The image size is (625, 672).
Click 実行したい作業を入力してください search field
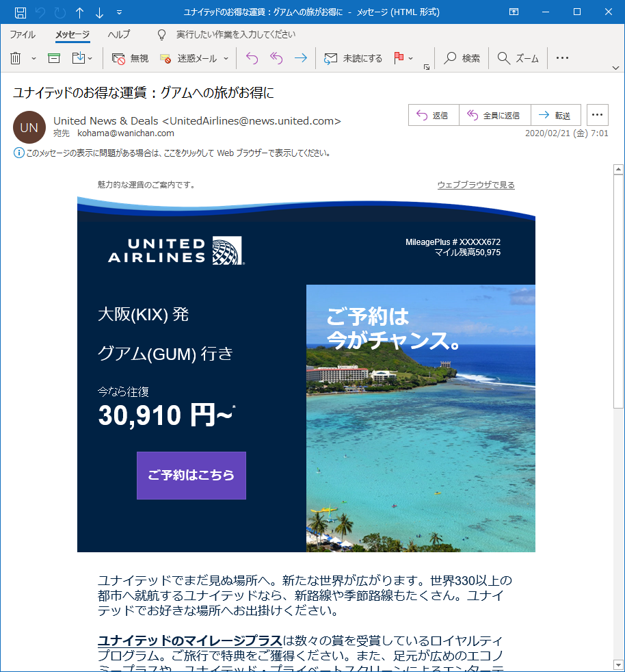pyautogui.click(x=236, y=35)
